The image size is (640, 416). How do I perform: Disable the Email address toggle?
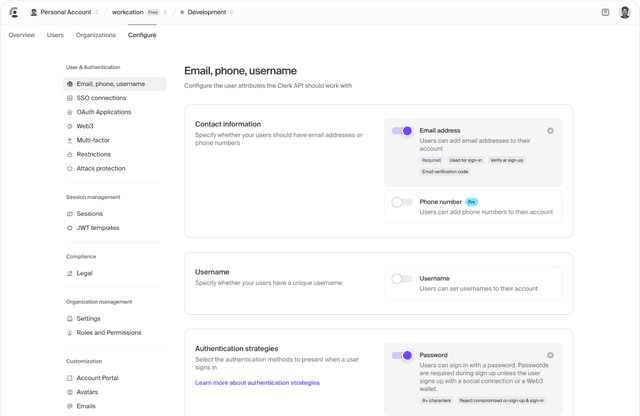(x=402, y=131)
